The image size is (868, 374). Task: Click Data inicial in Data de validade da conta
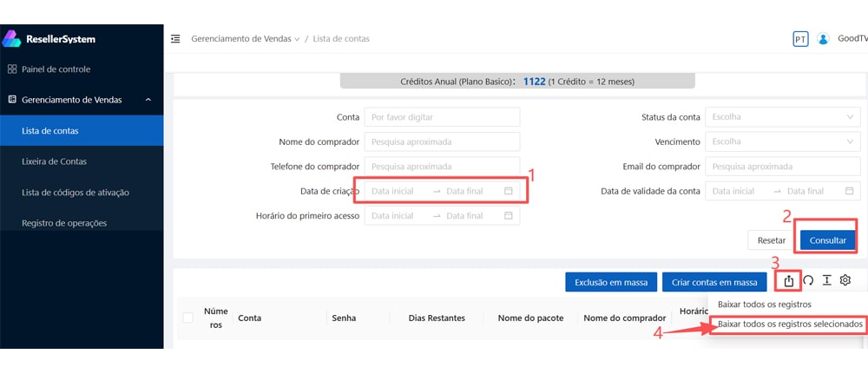(733, 191)
